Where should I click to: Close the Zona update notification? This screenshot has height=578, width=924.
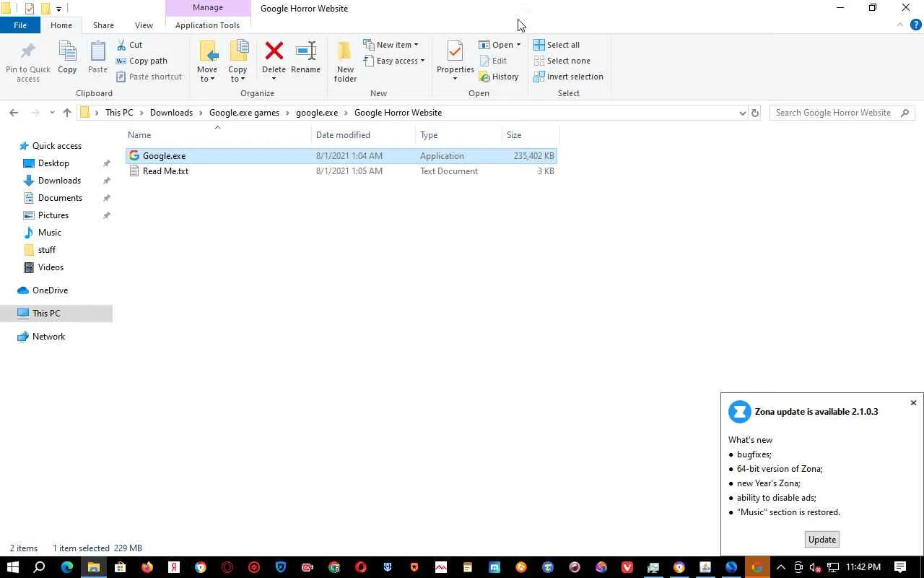coord(913,403)
